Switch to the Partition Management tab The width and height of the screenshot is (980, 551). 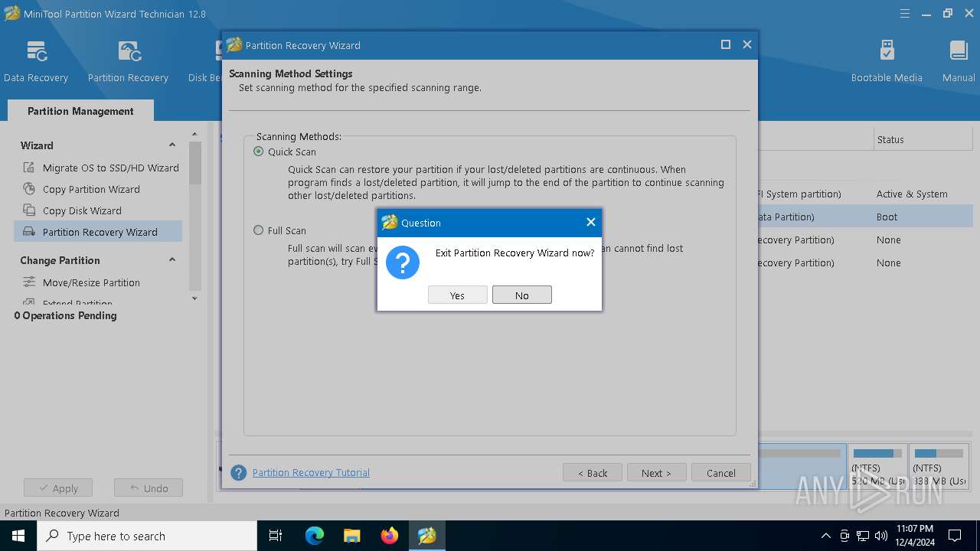pos(80,111)
